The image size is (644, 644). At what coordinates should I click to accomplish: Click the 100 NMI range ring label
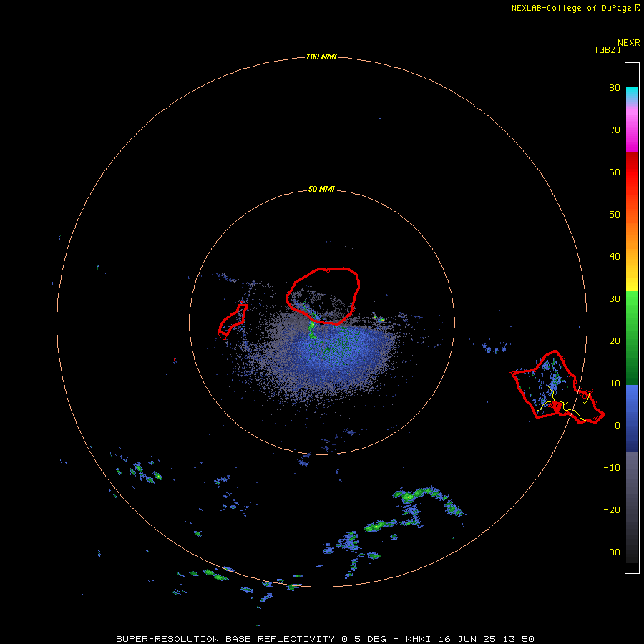321,57
